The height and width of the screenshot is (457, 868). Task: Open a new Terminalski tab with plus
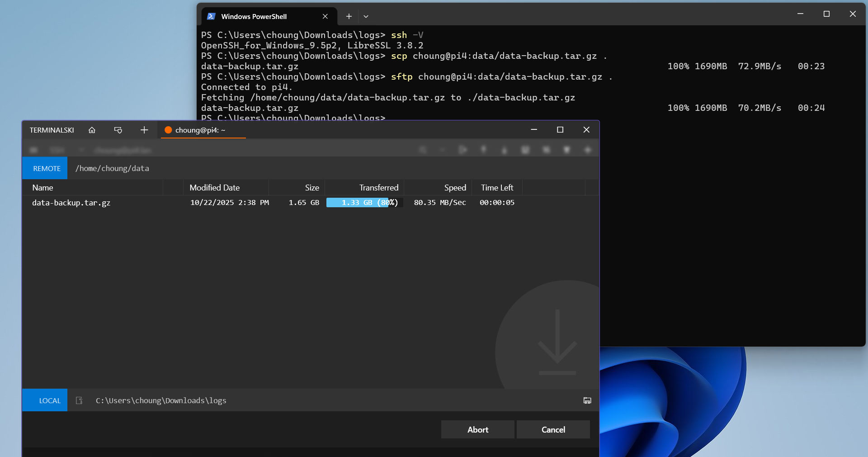click(x=144, y=130)
